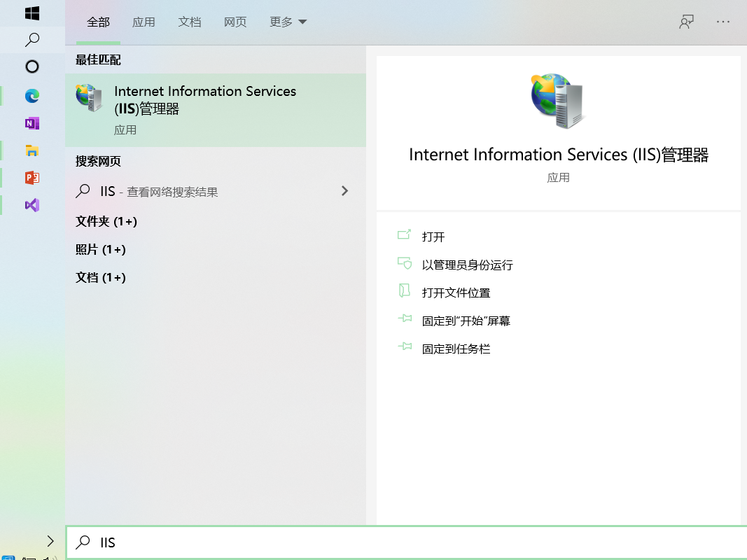747x560 pixels.
Task: Open the user account icon at top right
Action: coord(686,22)
